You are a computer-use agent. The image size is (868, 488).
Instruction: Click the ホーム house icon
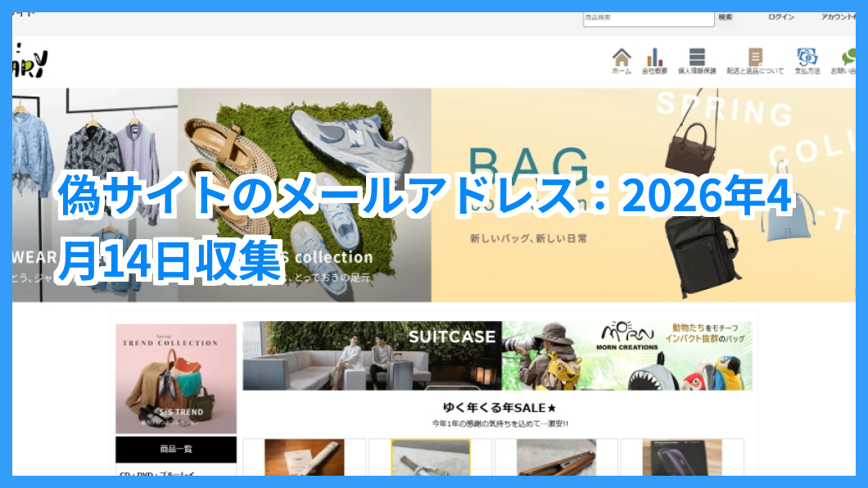[622, 58]
